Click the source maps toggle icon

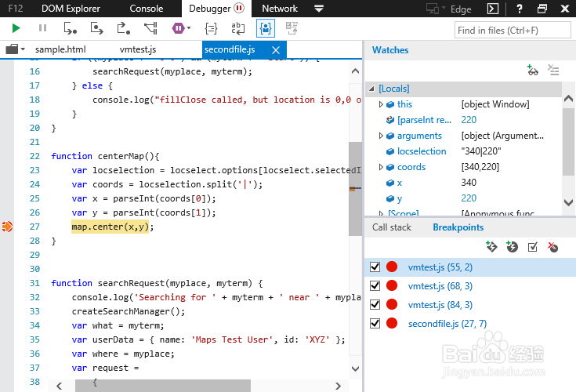292,28
